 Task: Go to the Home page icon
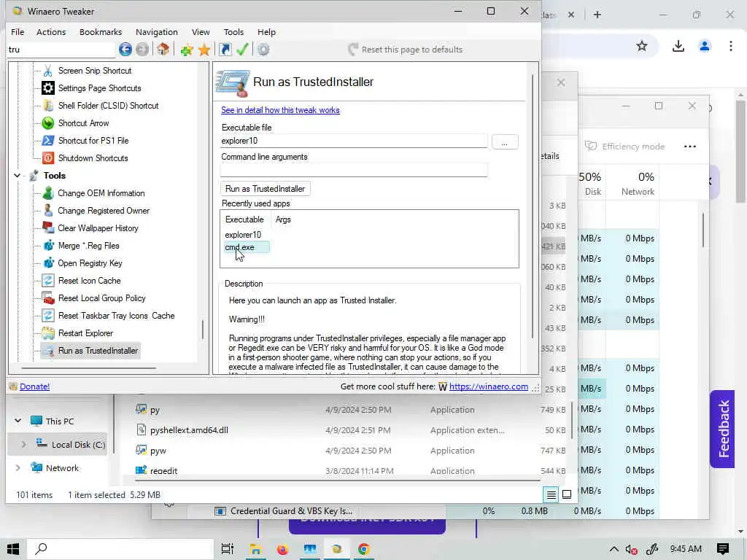163,49
